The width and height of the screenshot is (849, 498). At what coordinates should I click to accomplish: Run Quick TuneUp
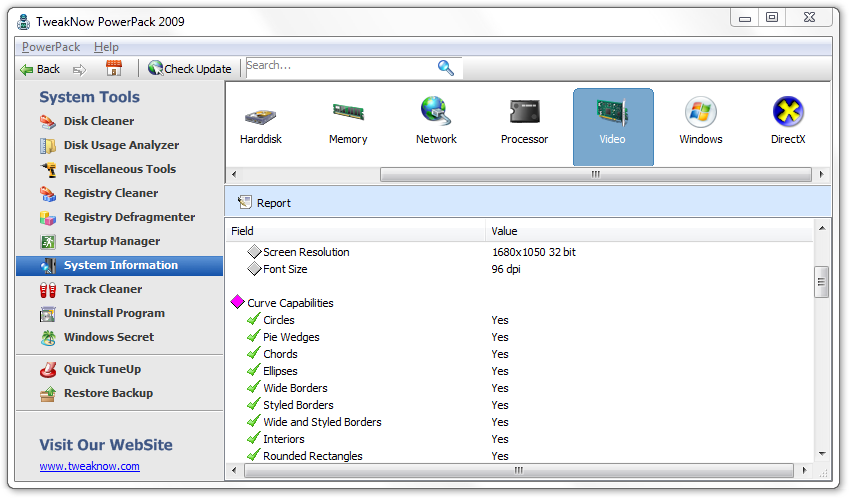[x=102, y=369]
